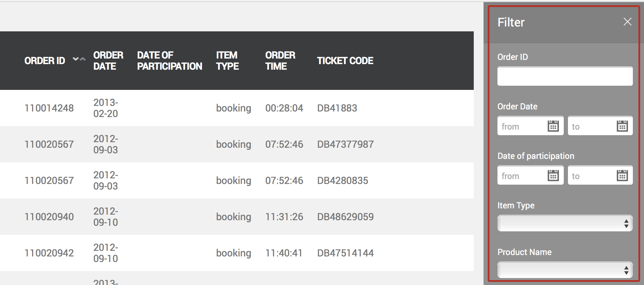Click Item Type column header

pos(227,61)
